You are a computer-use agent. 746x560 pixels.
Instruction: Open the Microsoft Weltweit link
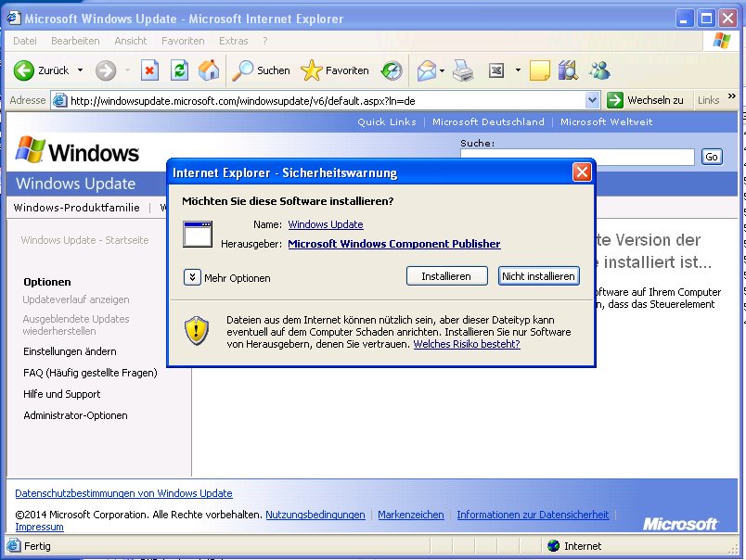(x=606, y=121)
